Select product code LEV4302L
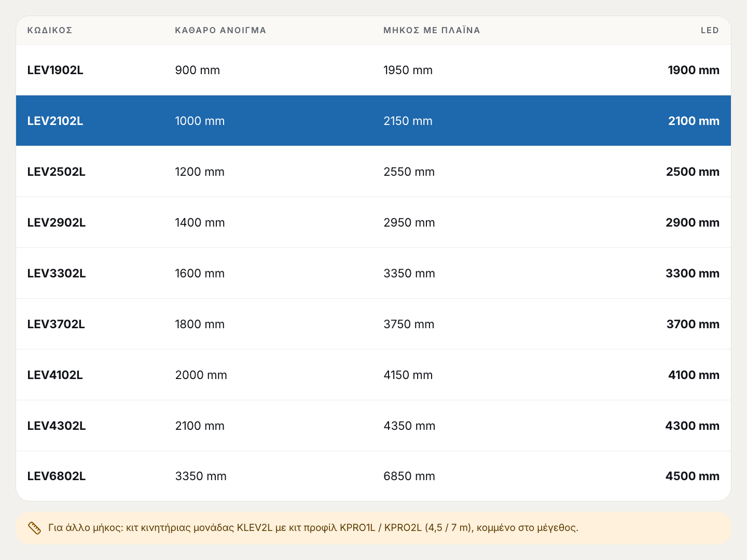 [56, 426]
